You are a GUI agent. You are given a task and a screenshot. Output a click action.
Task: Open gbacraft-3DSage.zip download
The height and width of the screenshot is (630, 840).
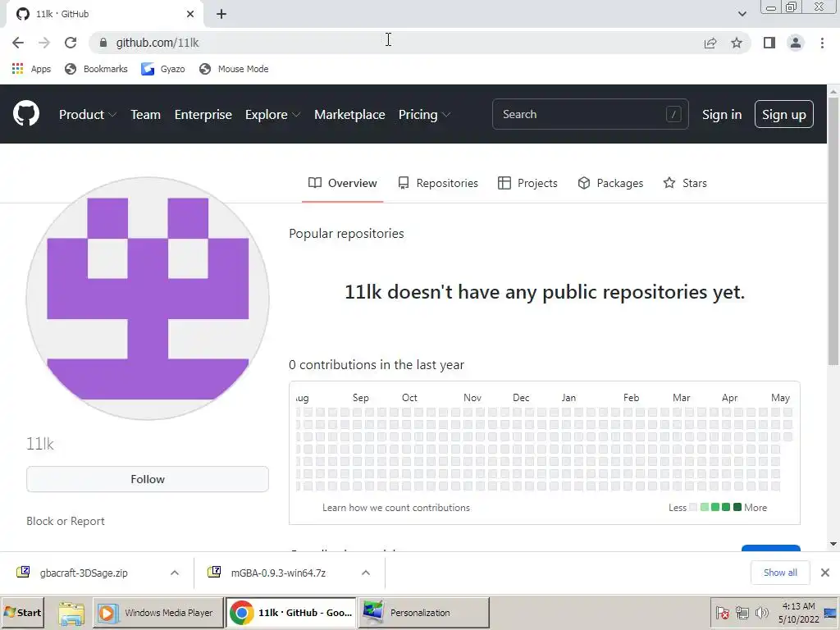point(84,573)
